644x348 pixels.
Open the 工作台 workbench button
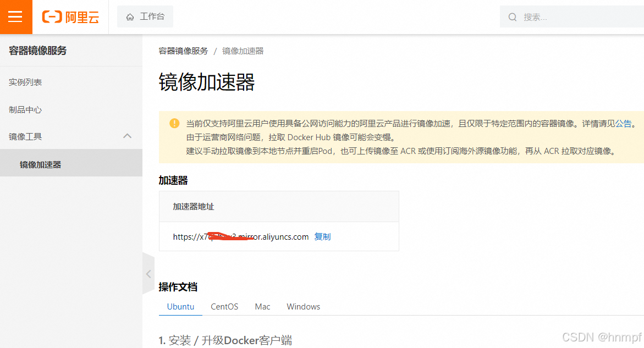pyautogui.click(x=145, y=16)
